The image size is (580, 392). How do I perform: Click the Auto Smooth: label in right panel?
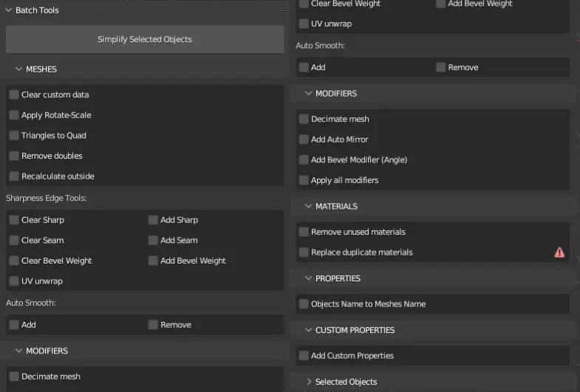[321, 46]
